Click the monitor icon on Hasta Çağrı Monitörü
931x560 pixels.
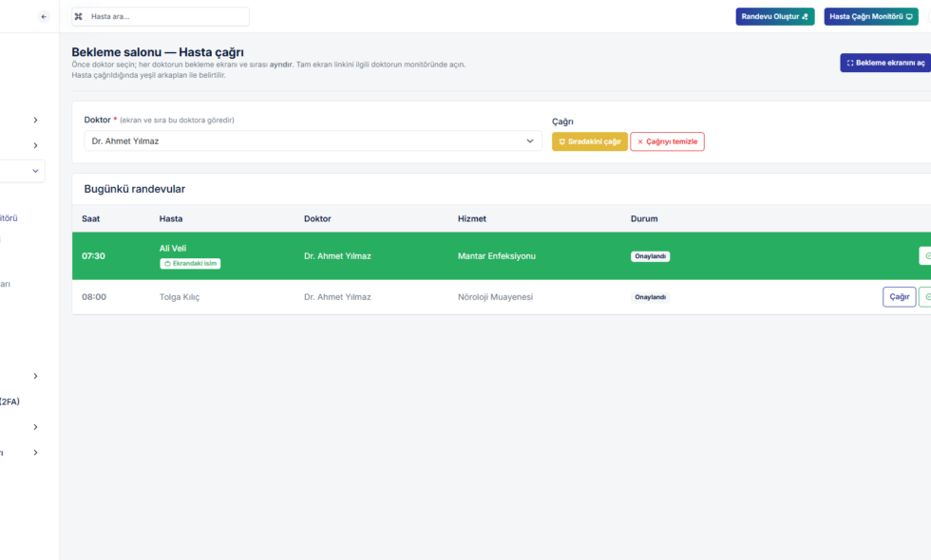[909, 16]
